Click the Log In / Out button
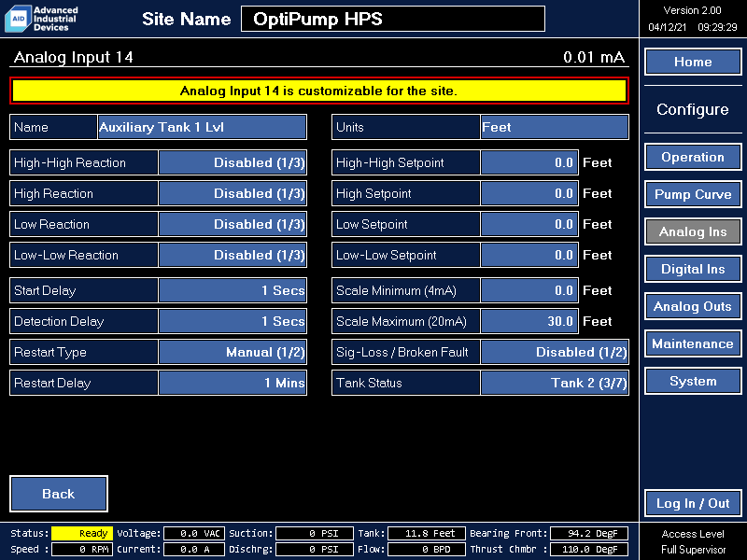 pos(693,503)
